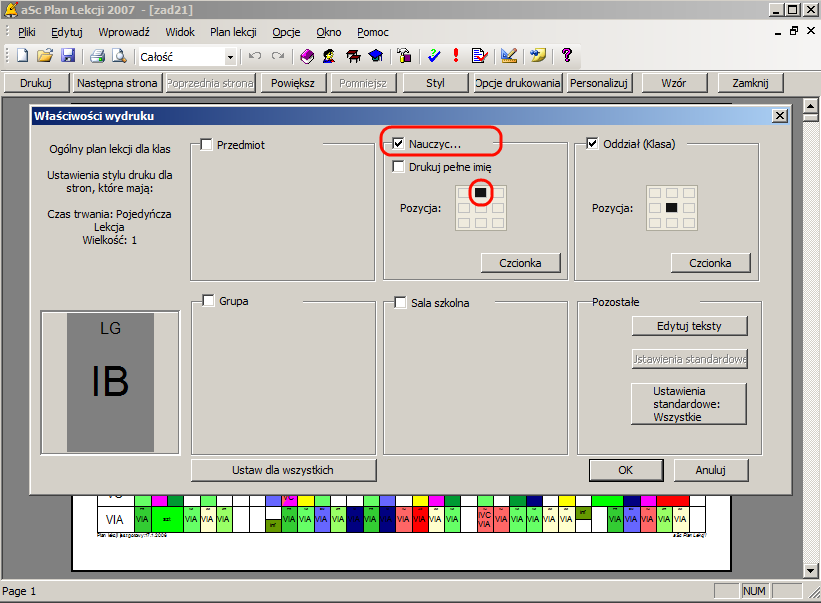Image resolution: width=821 pixels, height=603 pixels.
Task: Expand the Całość dropdown
Action: (230, 57)
